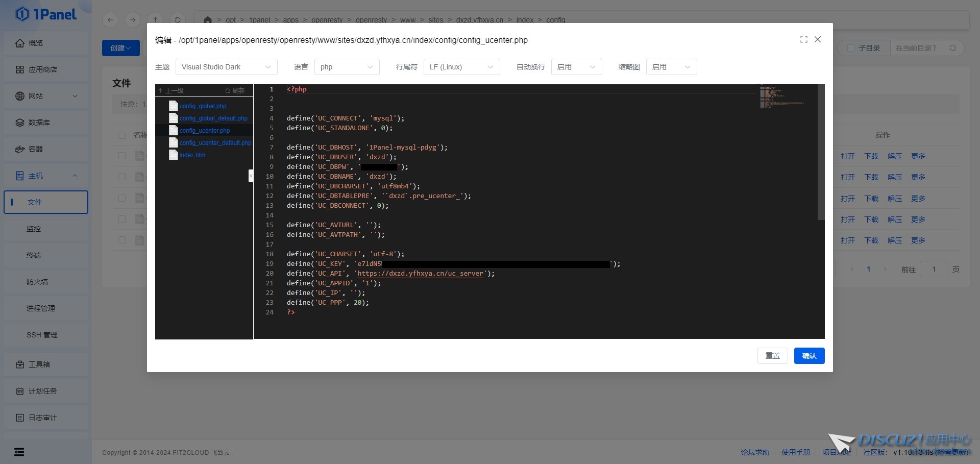Open config_global.php in file tree
The image size is (980, 464).
203,106
